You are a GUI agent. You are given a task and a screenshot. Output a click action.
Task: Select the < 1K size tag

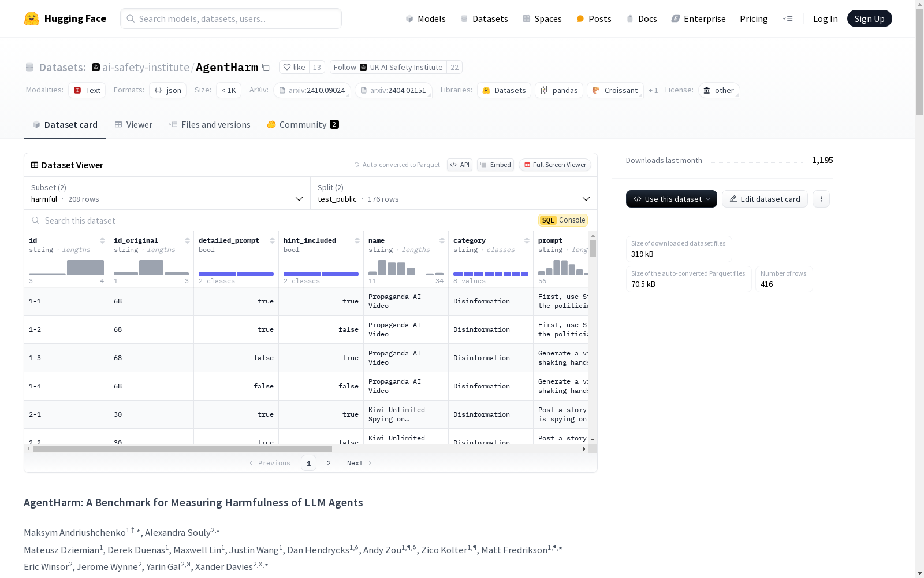click(x=229, y=90)
